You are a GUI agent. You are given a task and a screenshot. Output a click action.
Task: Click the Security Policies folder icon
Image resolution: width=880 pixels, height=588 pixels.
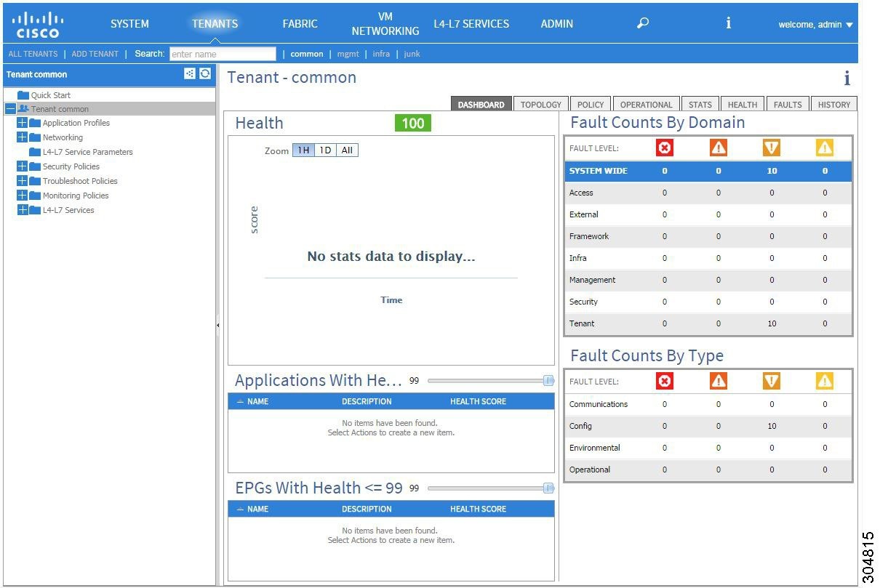(35, 166)
